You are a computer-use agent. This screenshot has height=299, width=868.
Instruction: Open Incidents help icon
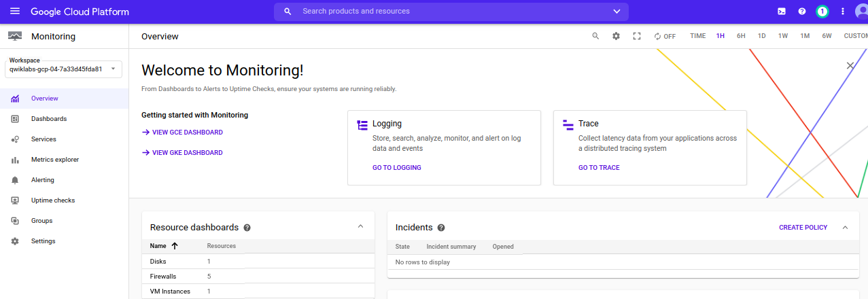click(441, 228)
